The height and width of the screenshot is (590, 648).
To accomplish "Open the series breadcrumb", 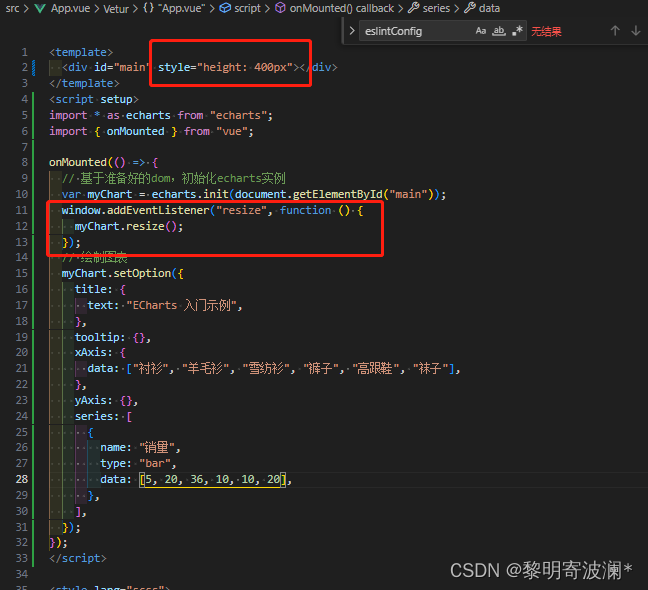I will [x=436, y=8].
